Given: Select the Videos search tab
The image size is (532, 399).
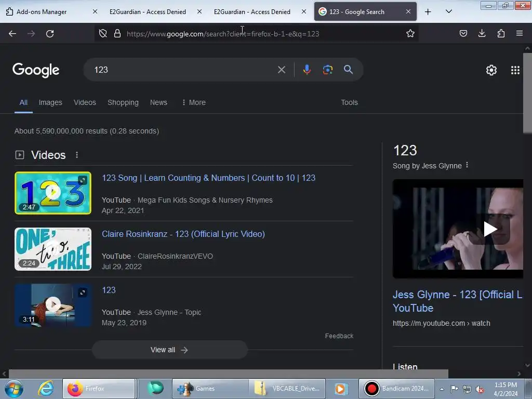Looking at the screenshot, I should point(85,102).
